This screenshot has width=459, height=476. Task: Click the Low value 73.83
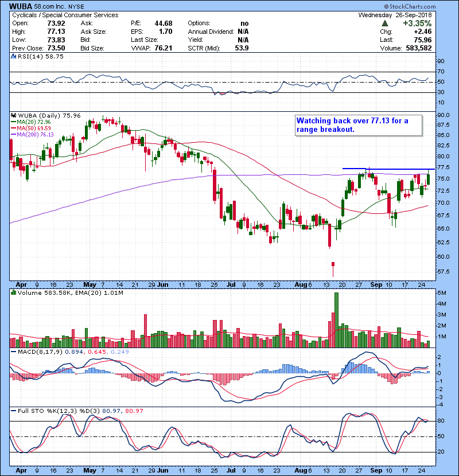click(56, 40)
